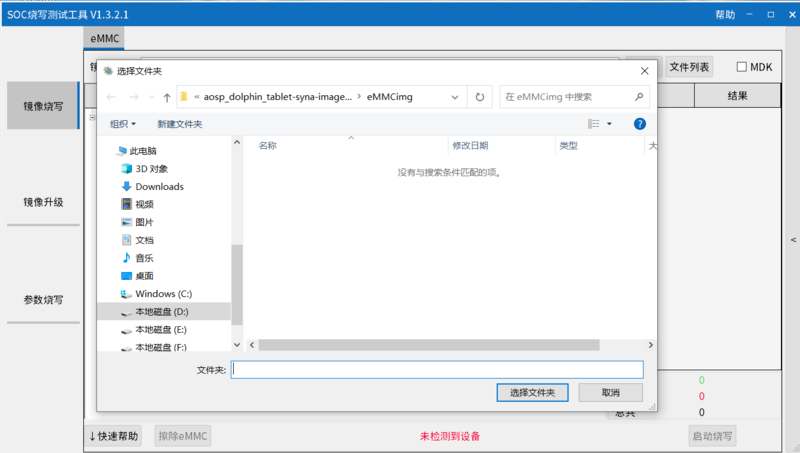Sort by the 修改日期 column header

pyautogui.click(x=470, y=146)
